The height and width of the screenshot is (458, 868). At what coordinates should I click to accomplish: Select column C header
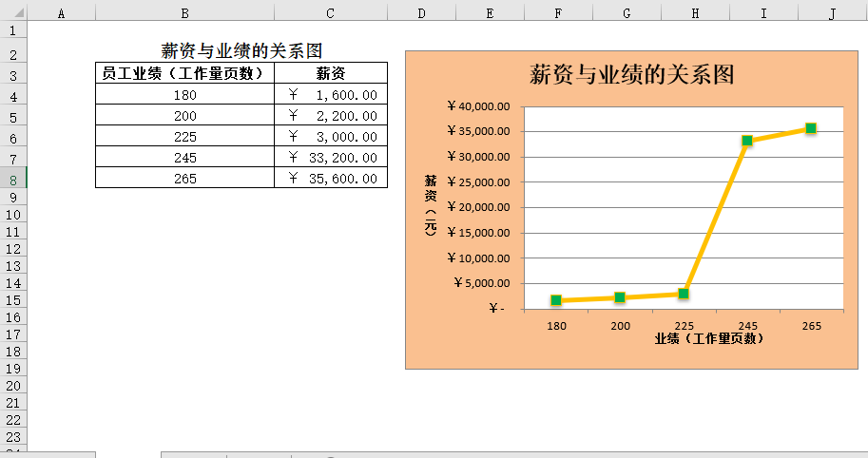coord(330,12)
